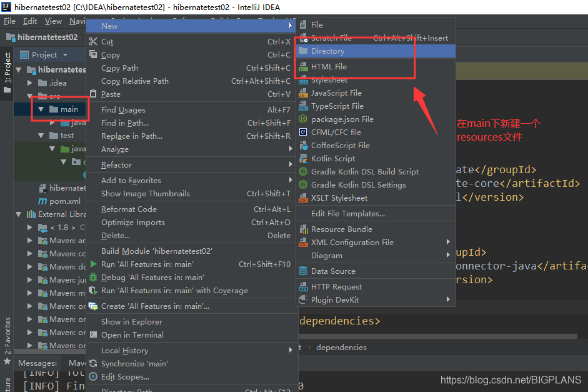Click Gradle Kotlin DSL Build Script icon

pos(303,171)
